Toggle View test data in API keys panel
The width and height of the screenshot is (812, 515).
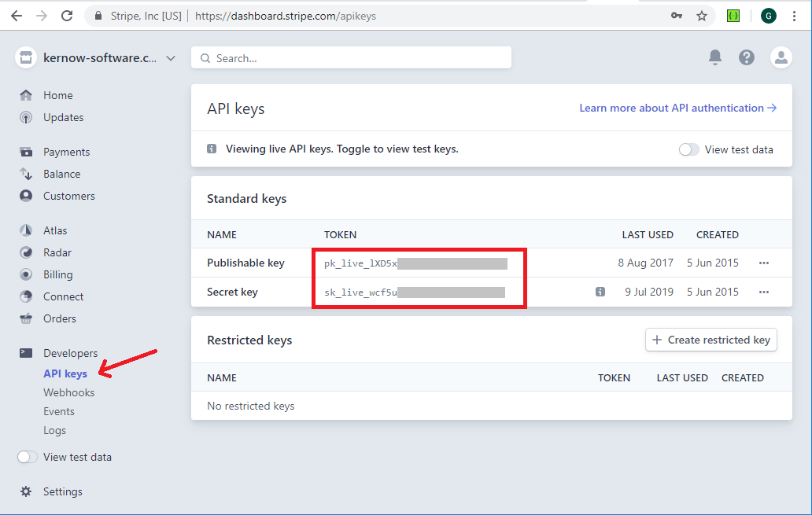[688, 149]
